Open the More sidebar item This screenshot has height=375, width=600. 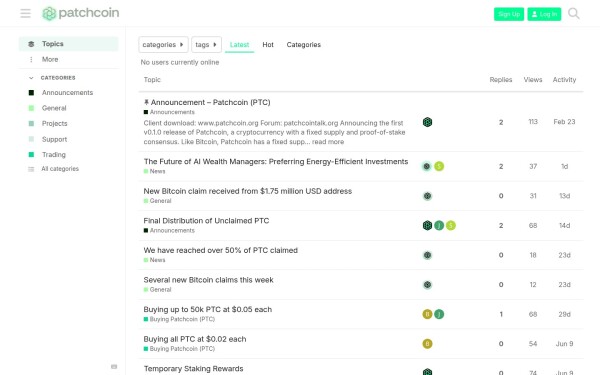68,59
